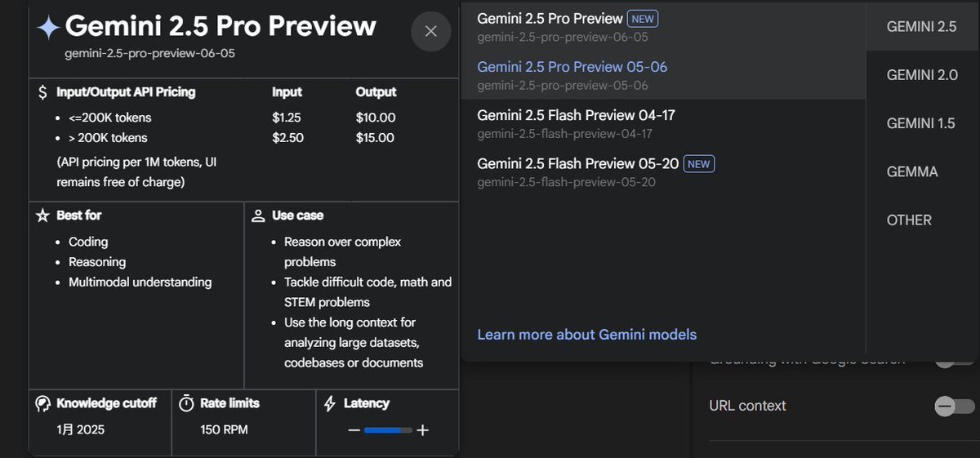This screenshot has height=458, width=980.
Task: Click the star icon next to Best for
Action: click(x=42, y=216)
